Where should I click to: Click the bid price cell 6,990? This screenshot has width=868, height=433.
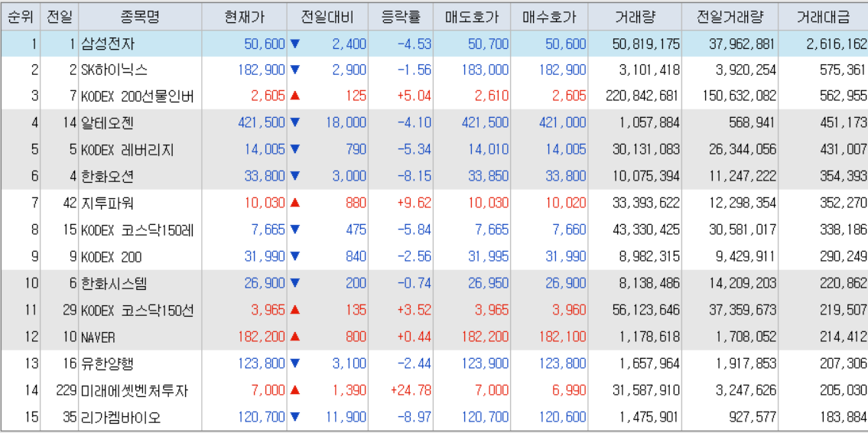tap(568, 390)
